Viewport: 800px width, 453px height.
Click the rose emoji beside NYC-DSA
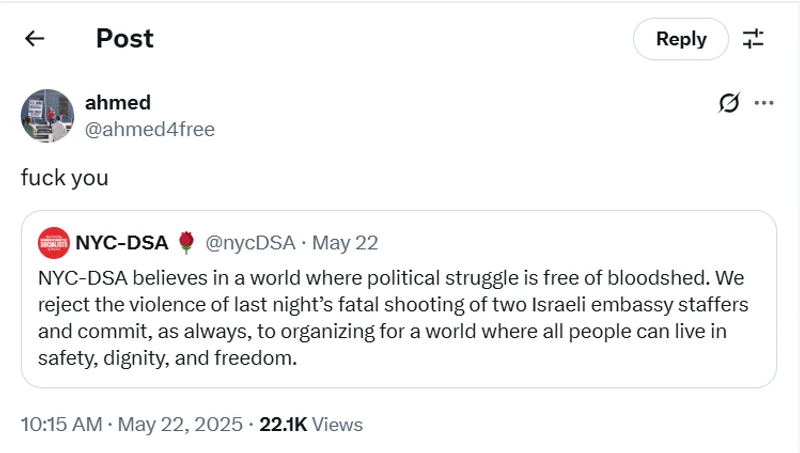point(186,243)
